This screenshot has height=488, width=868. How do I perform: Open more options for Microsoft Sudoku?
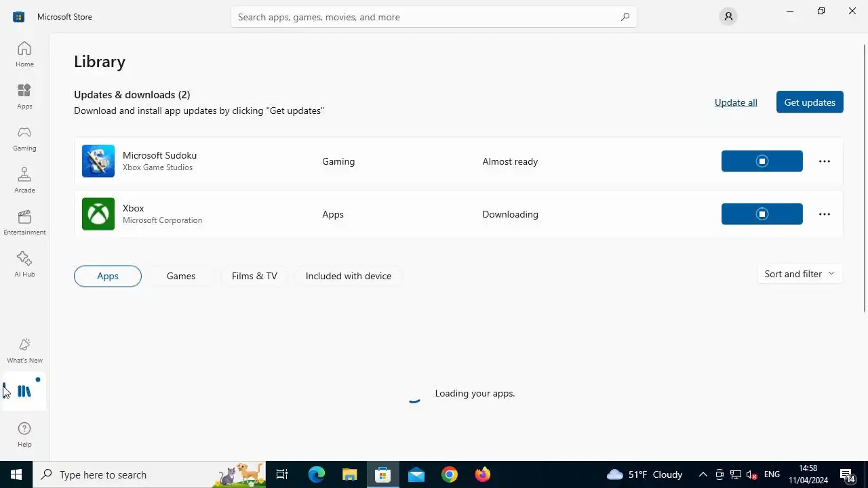(x=825, y=161)
